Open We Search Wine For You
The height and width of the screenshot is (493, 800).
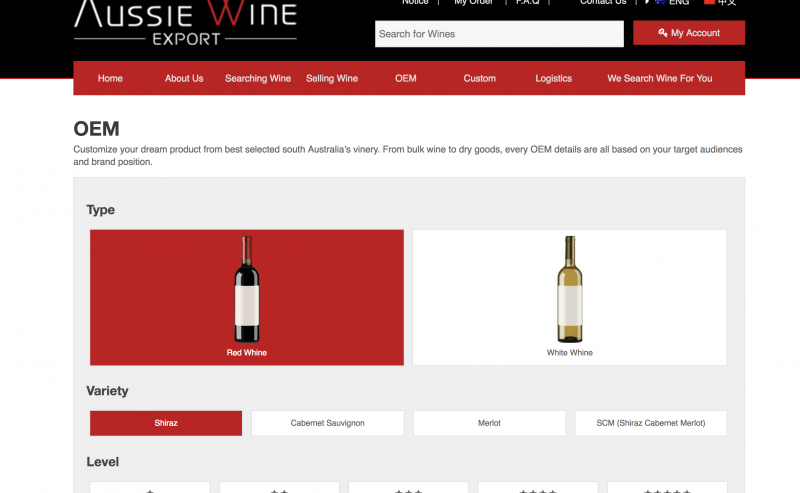pos(660,78)
